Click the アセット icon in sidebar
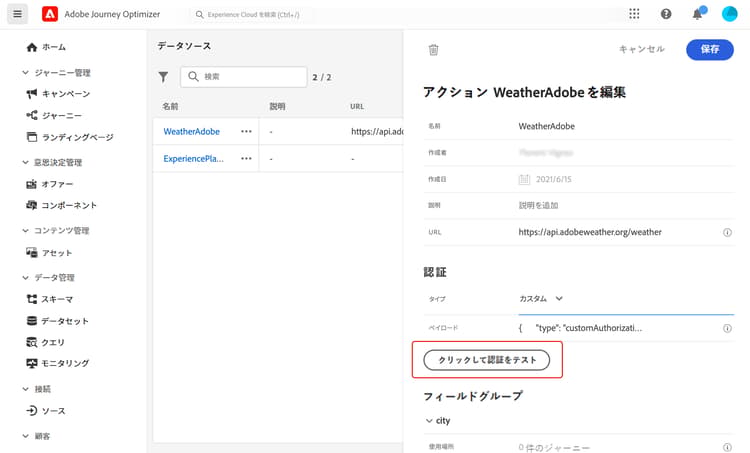The image size is (750, 453). pyautogui.click(x=32, y=253)
